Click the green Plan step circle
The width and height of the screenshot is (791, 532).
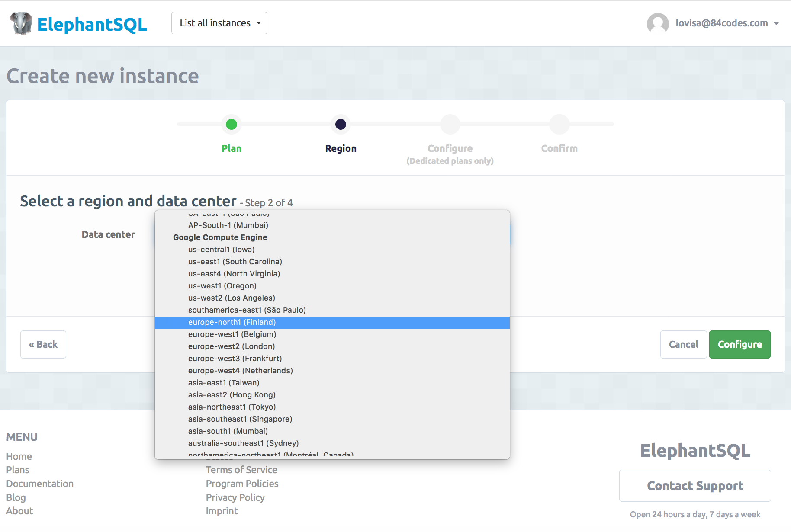coord(232,125)
